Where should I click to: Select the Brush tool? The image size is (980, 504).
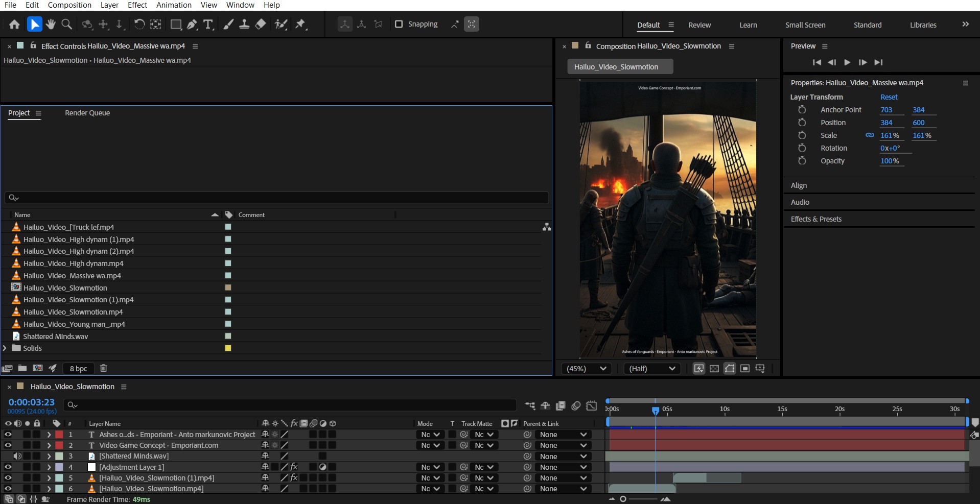[228, 24]
